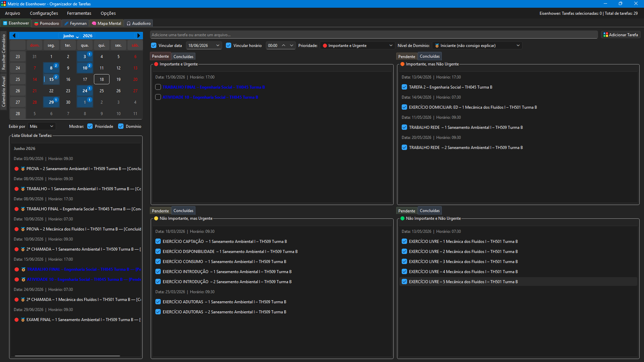Screen dimensions: 644x362
Task: Open the date picker showing 18/06/2026
Action: pyautogui.click(x=204, y=45)
